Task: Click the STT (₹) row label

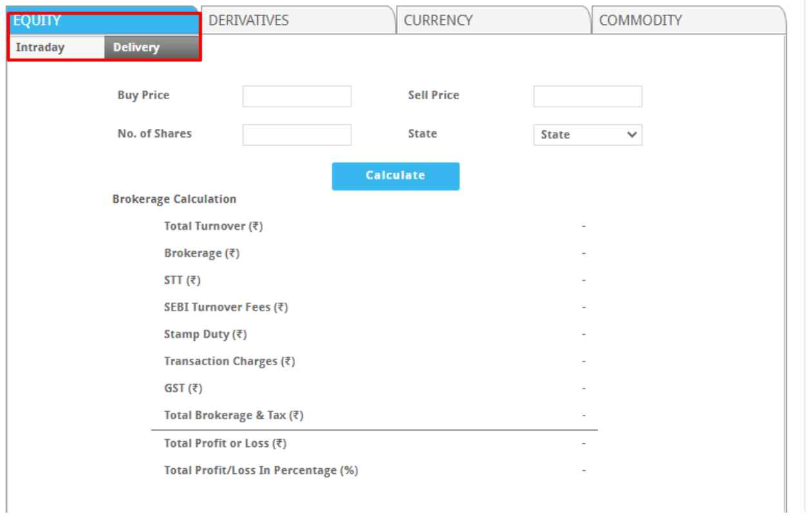Action: (x=184, y=280)
